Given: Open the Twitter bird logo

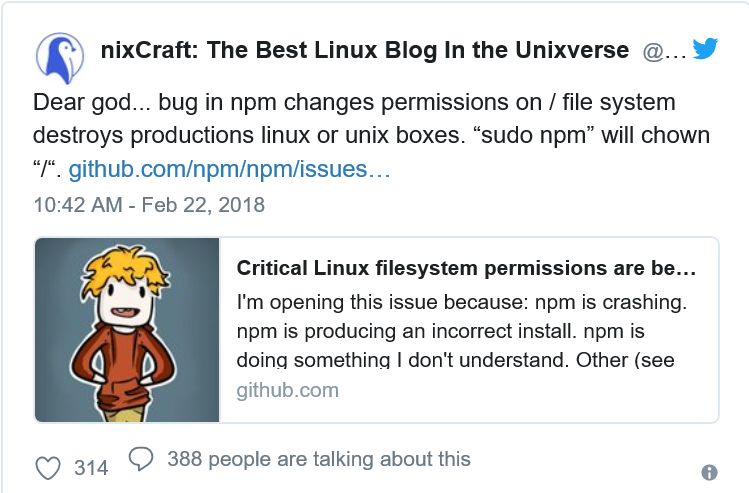Looking at the screenshot, I should tap(705, 50).
